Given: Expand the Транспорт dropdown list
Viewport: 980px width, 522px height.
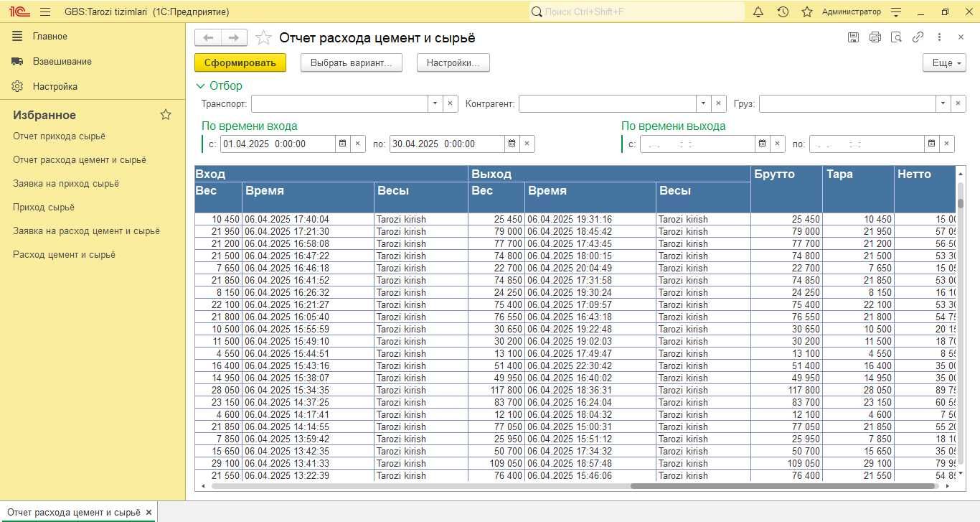Looking at the screenshot, I should pyautogui.click(x=435, y=104).
